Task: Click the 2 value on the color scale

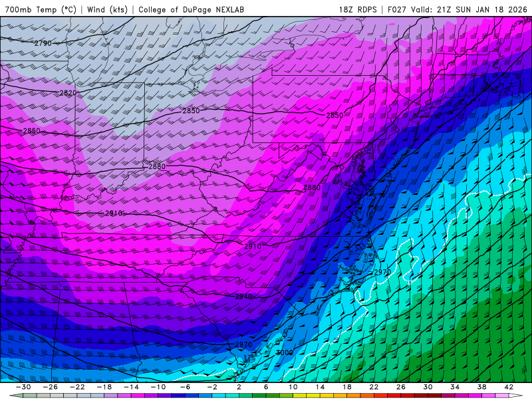Action: coord(239,387)
